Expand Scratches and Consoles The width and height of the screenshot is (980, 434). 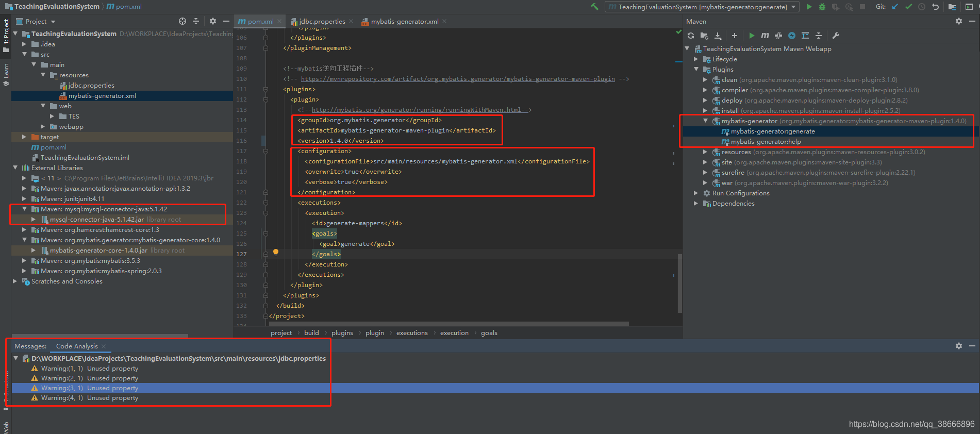(15, 281)
